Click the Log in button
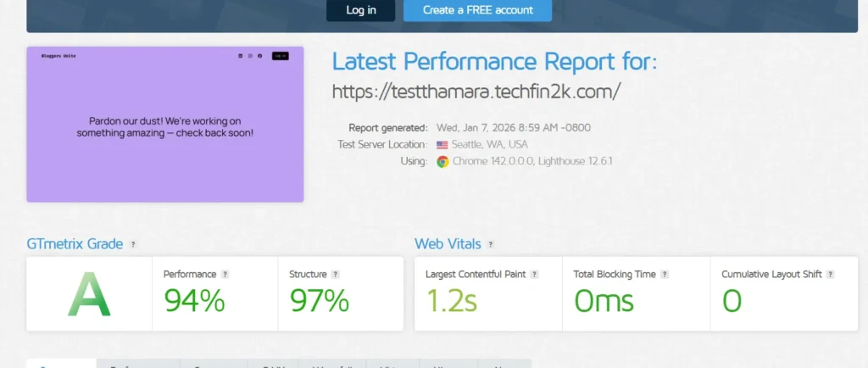868x368 pixels. pos(361,10)
